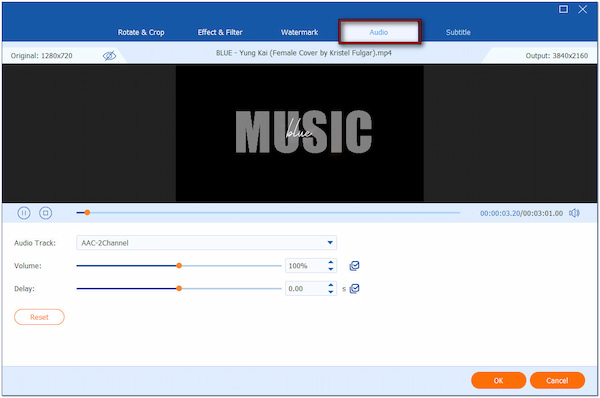Click the Delay slider handle

pyautogui.click(x=179, y=289)
